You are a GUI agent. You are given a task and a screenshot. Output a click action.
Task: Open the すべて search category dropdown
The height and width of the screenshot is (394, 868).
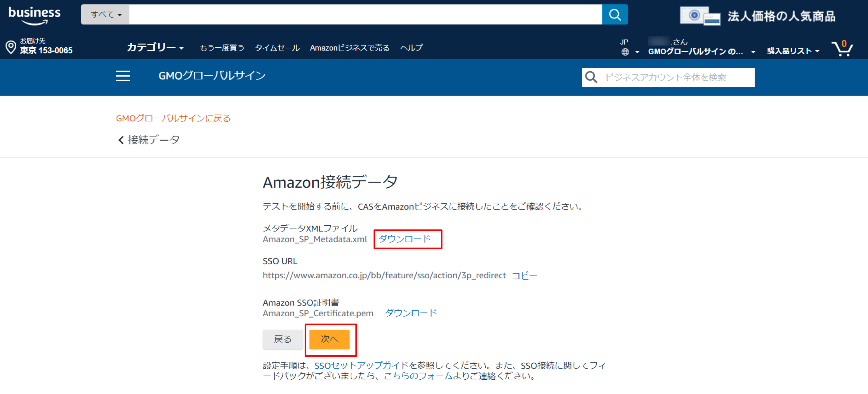click(105, 15)
